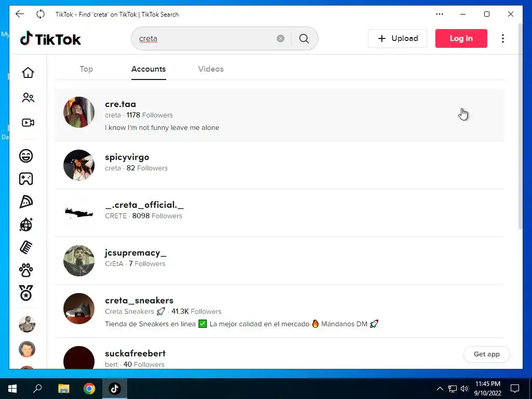Click the Get app button
The image size is (532, 399).
click(x=486, y=354)
